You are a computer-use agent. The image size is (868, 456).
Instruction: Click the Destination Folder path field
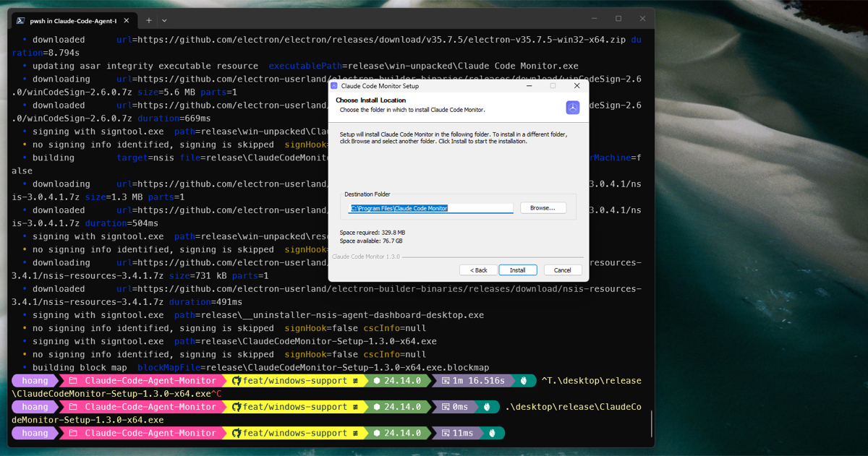[x=430, y=207]
